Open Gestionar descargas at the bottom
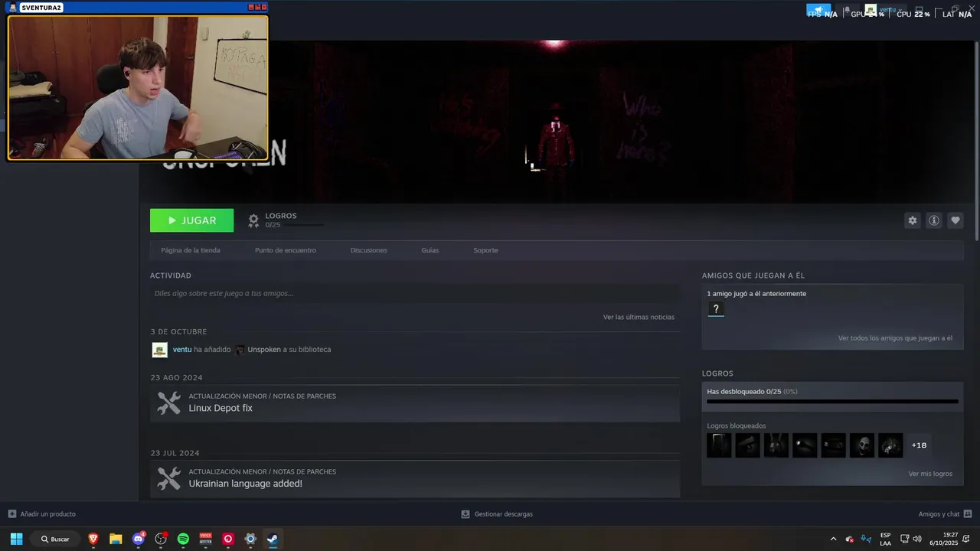This screenshot has width=980, height=551. coord(496,514)
